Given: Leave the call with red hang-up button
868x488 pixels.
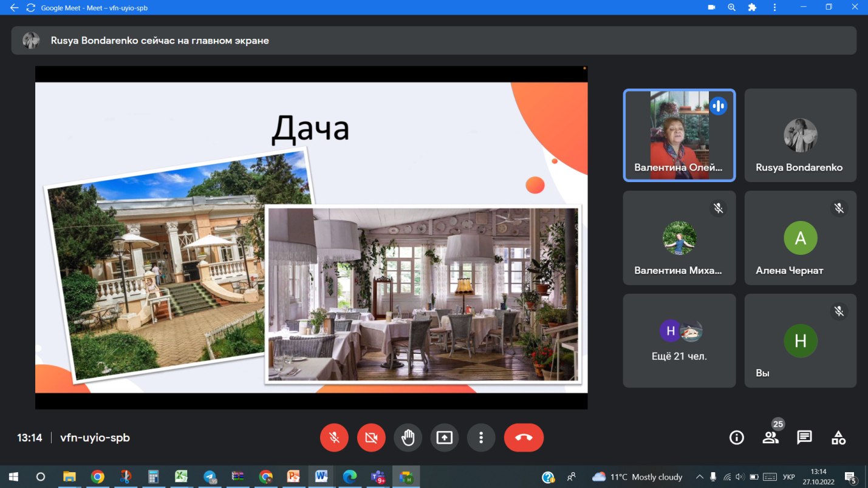Looking at the screenshot, I should [x=524, y=438].
